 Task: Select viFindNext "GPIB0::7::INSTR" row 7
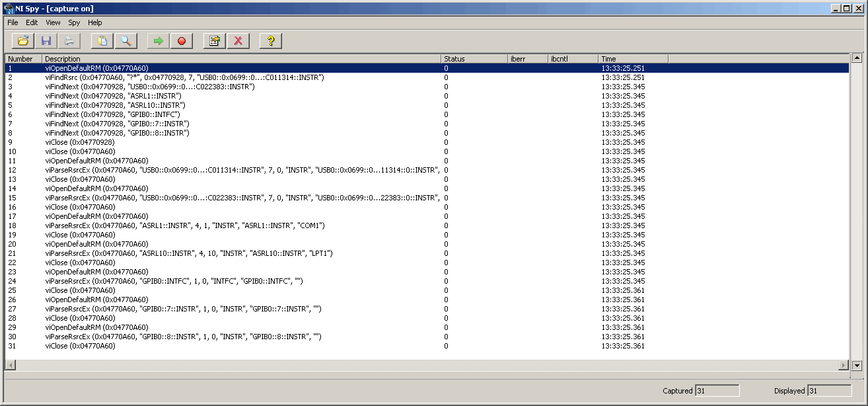click(427, 124)
